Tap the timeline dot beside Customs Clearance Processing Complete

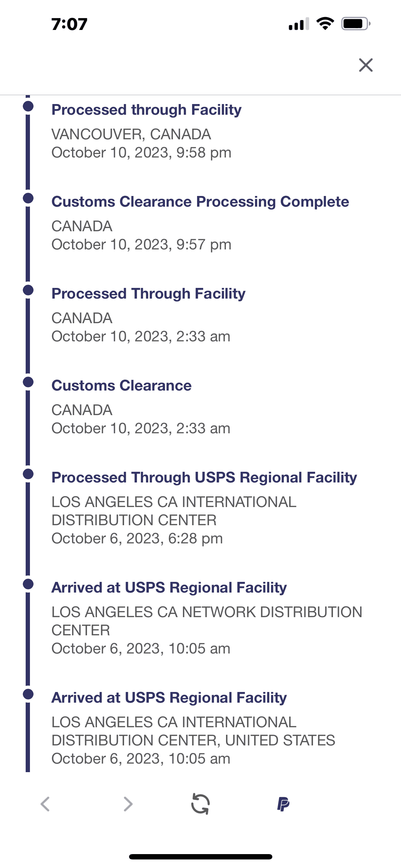pos(28,198)
